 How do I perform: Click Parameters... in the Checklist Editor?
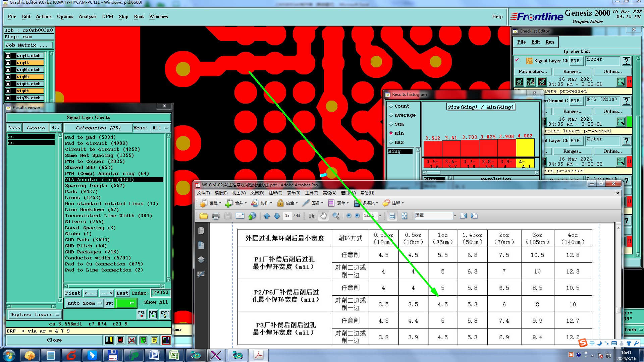532,72
